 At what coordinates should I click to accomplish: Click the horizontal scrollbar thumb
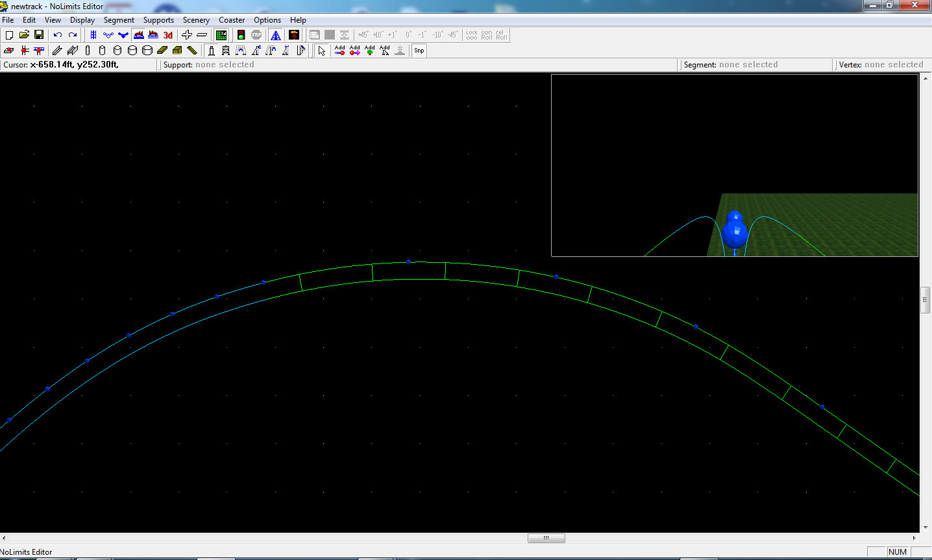pyautogui.click(x=546, y=538)
